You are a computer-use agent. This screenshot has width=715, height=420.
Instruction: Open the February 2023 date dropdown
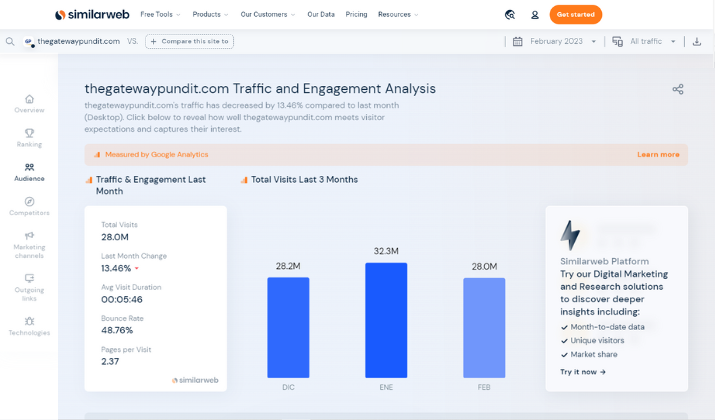(563, 41)
